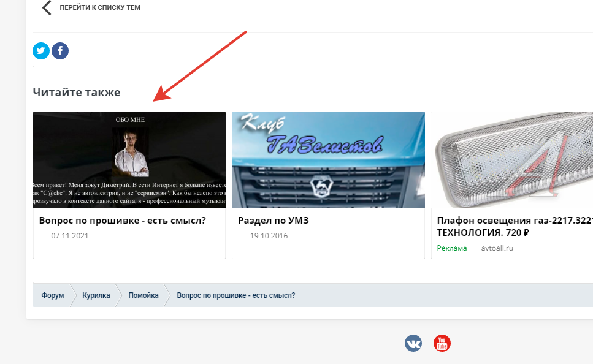Click the back arrow chevron icon
Screen dimensions: 593x364
(47, 7)
